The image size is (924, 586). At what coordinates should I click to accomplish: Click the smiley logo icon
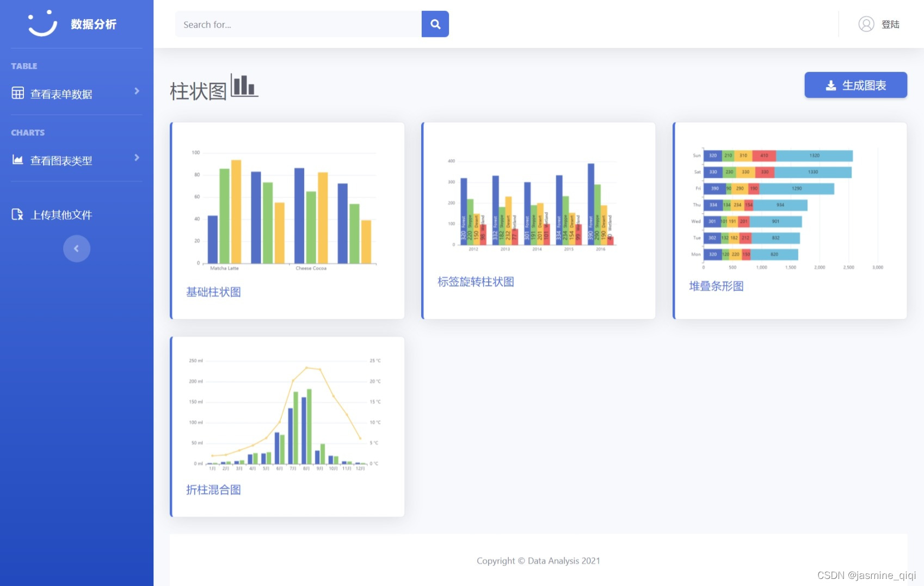(42, 23)
